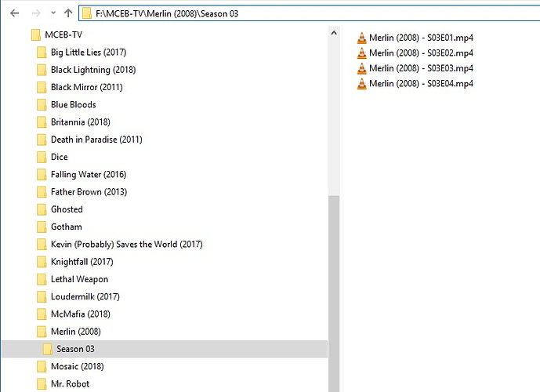Click folder icon for Falling Water (2016)
Image resolution: width=540 pixels, height=392 pixels.
click(42, 175)
